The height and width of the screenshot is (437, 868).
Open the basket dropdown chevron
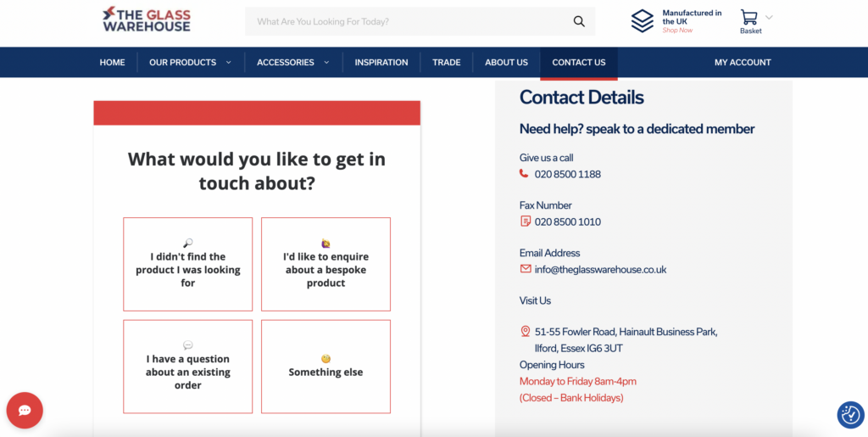click(769, 17)
